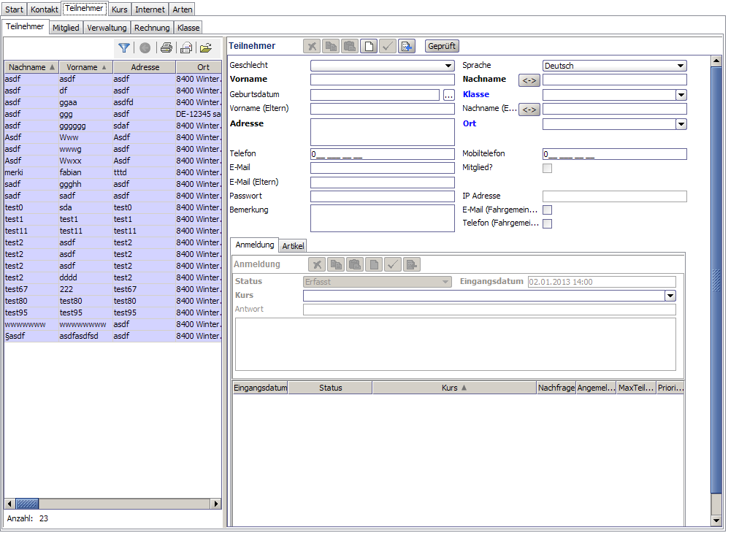
Task: Open folder icon in list toolbar
Action: [206, 47]
